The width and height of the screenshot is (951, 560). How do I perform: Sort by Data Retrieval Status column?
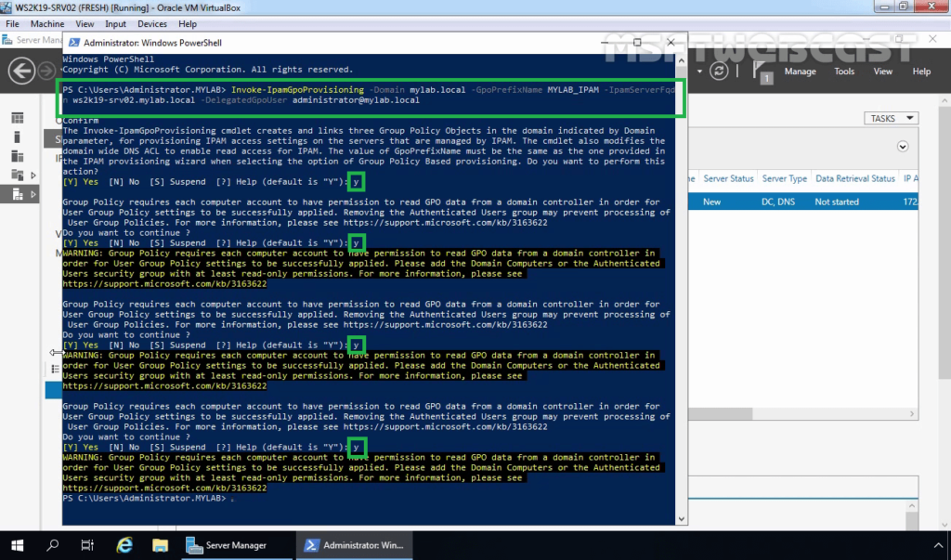pos(854,178)
